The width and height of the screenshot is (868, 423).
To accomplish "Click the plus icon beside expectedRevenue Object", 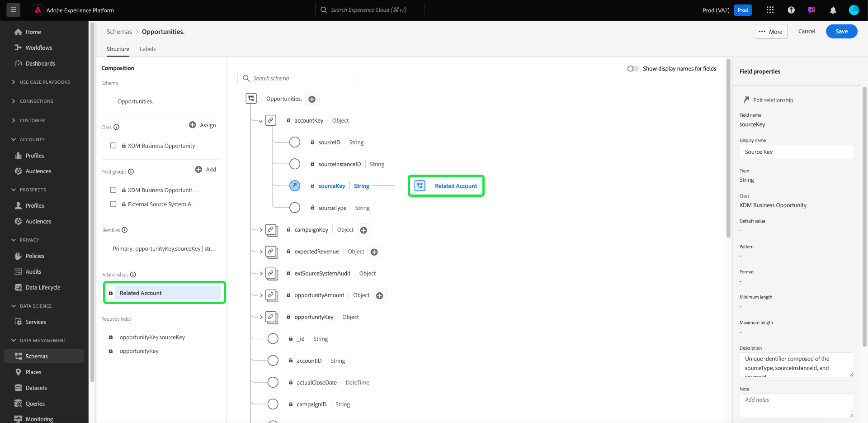I will [374, 252].
